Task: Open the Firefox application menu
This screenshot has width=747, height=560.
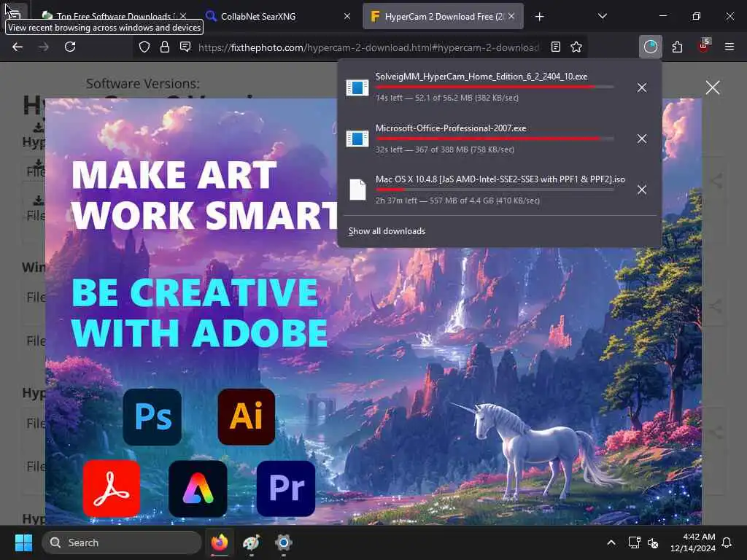Action: coord(729,47)
